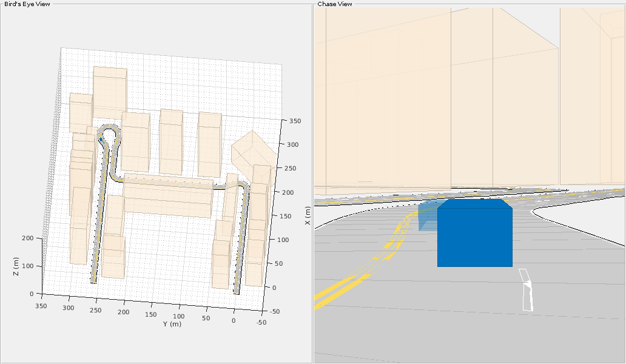Click the X axis tick label 350

[x=295, y=121]
